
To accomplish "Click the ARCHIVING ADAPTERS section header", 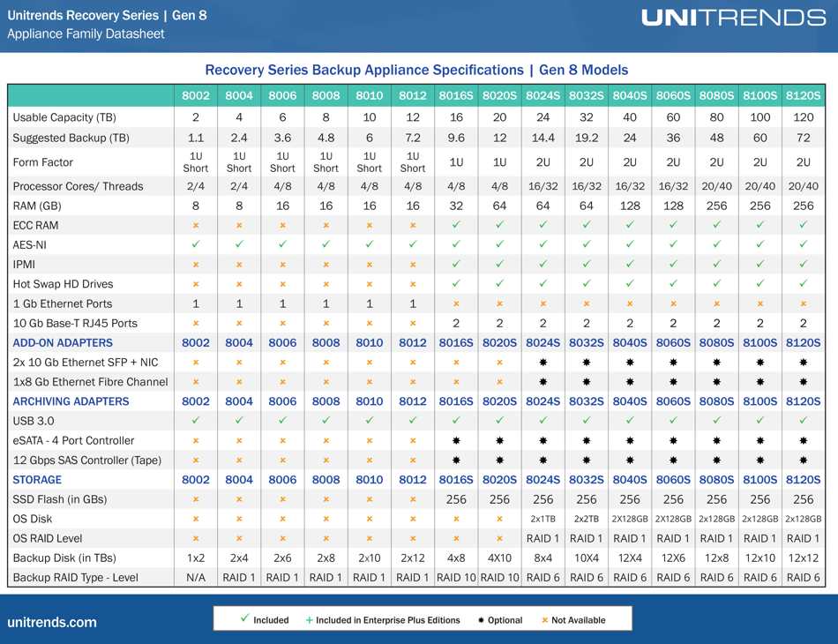I will (71, 401).
